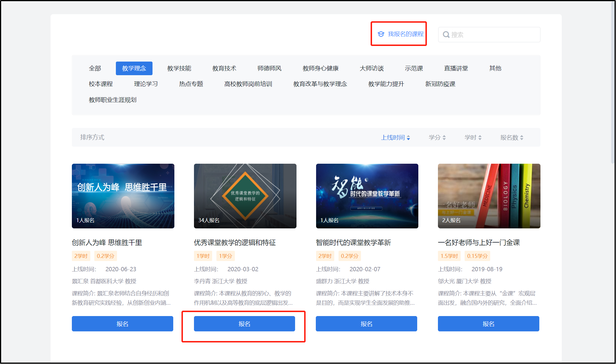The width and height of the screenshot is (616, 364).
Task: Select the 教师职业生涯规划 category
Action: (x=112, y=100)
